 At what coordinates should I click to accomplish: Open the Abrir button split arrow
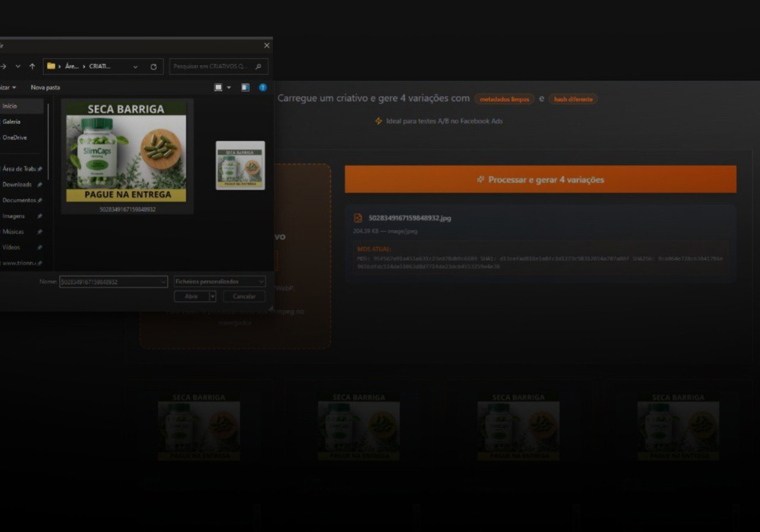213,296
